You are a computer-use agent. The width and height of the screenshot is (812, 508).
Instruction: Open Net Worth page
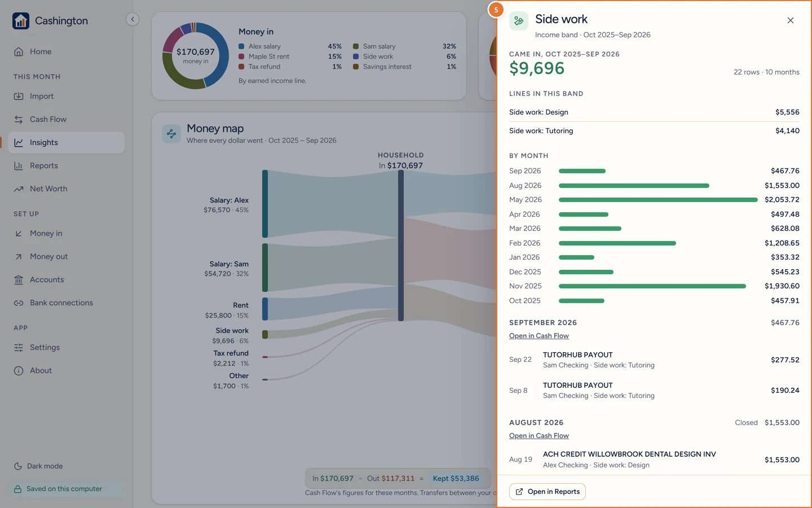pyautogui.click(x=67, y=189)
